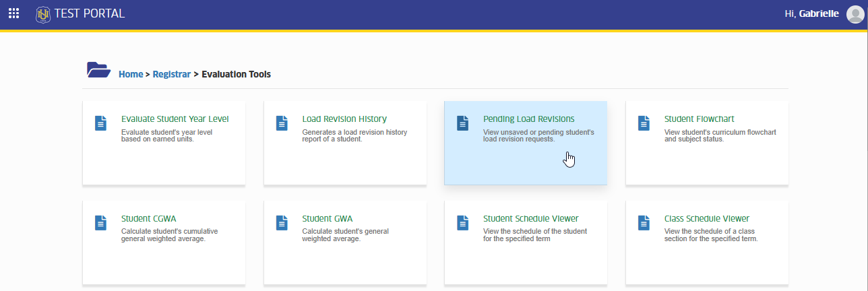Viewport: 868px width, 291px height.
Task: Click the TEST PORTAL header title
Action: tap(90, 13)
